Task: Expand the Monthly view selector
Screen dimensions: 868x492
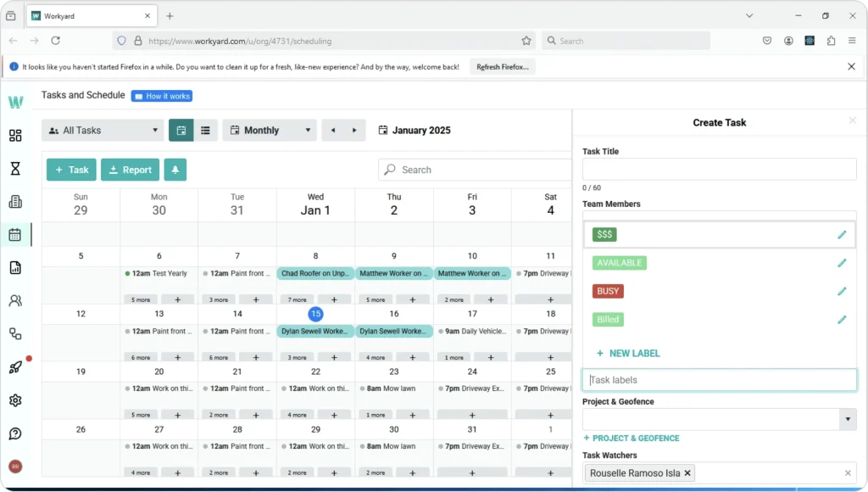Action: click(270, 130)
